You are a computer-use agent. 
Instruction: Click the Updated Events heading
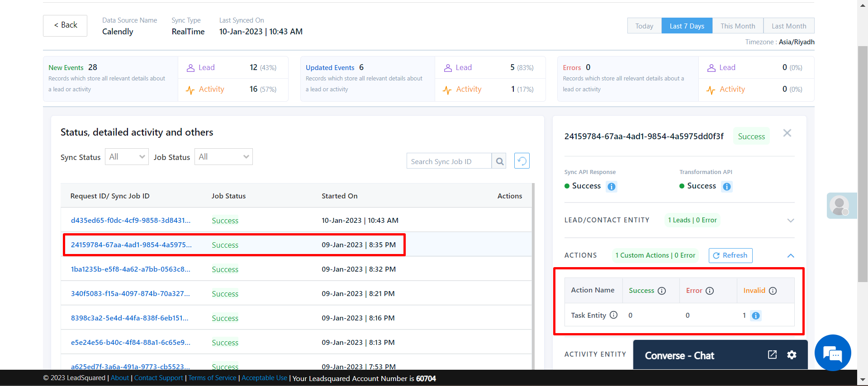[330, 67]
